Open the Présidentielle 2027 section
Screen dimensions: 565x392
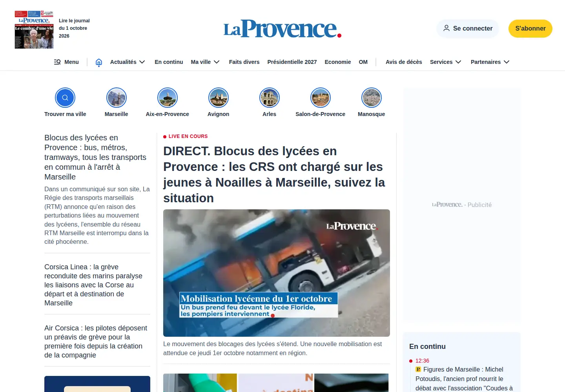tap(292, 62)
